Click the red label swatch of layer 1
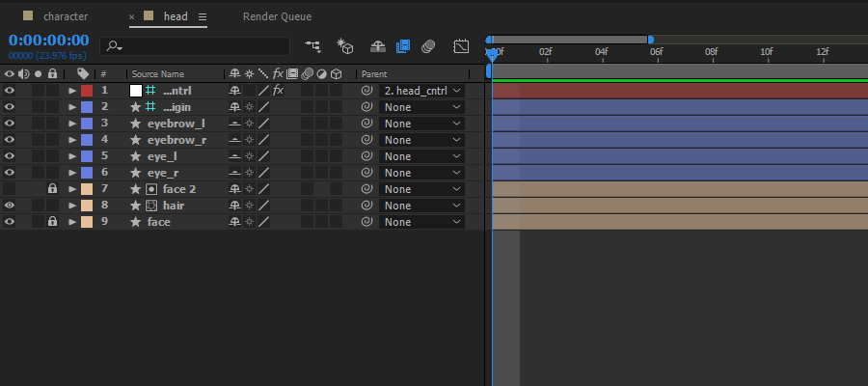This screenshot has height=386, width=868. coord(87,91)
